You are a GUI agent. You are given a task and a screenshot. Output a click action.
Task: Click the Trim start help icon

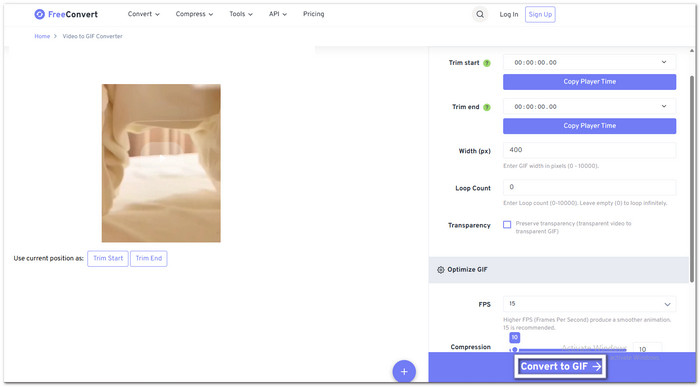[x=487, y=63]
